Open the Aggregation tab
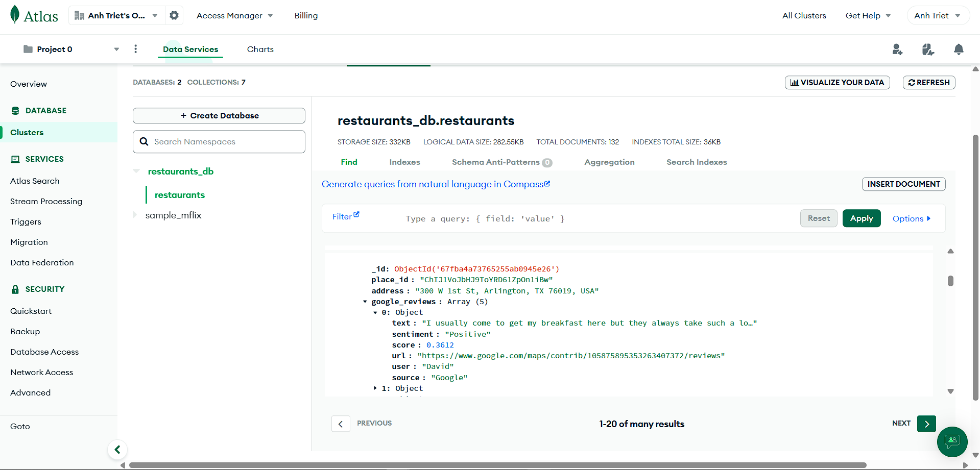This screenshot has height=470, width=980. 610,162
